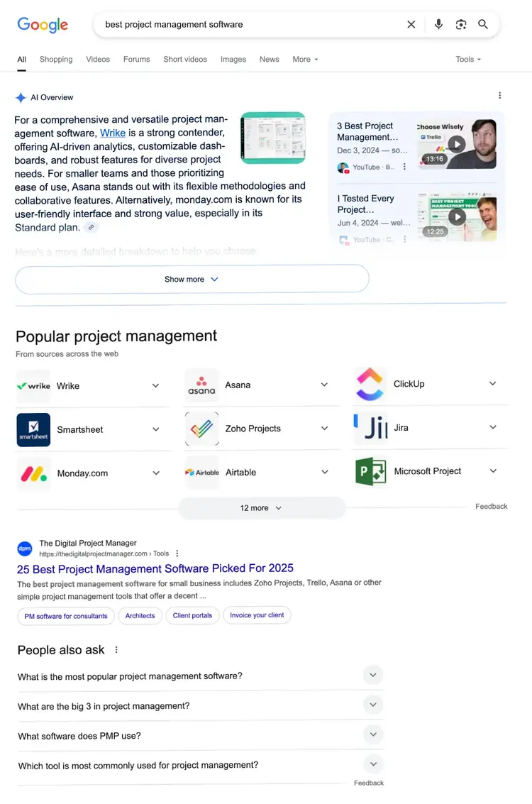The width and height of the screenshot is (532, 804).
Task: Expand the Smartsheet entry chevron
Action: click(156, 429)
